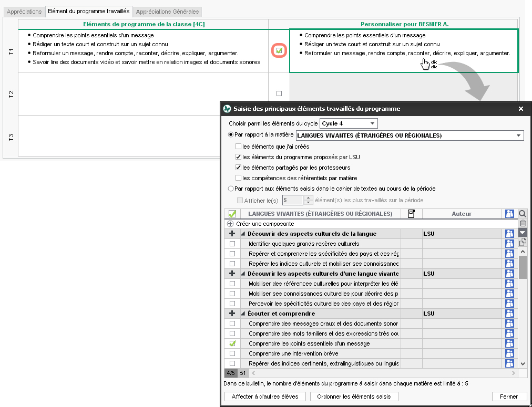
Task: Enable 'les éléments que j'ai créés'
Action: coord(239,147)
